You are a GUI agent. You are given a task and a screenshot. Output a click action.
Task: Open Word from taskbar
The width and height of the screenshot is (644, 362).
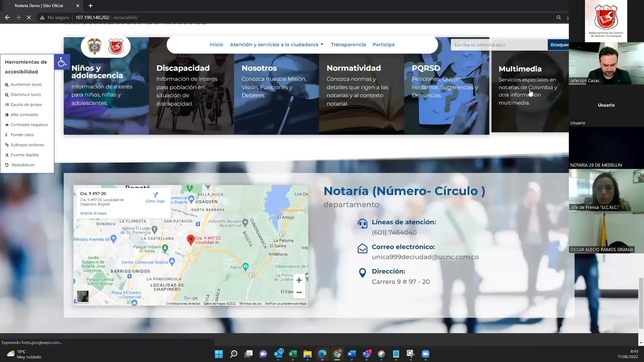click(352, 354)
